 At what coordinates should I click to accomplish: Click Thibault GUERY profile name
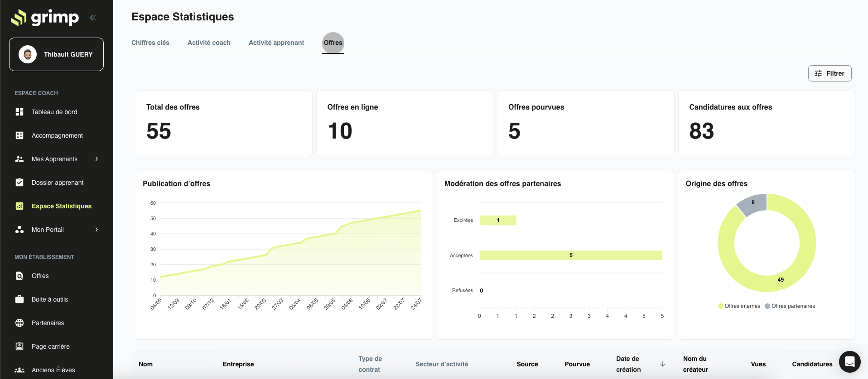point(68,54)
